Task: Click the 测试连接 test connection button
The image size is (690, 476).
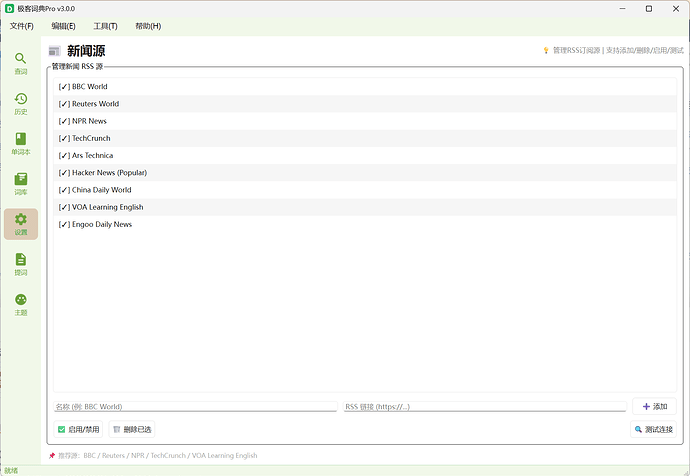Action: pos(653,429)
